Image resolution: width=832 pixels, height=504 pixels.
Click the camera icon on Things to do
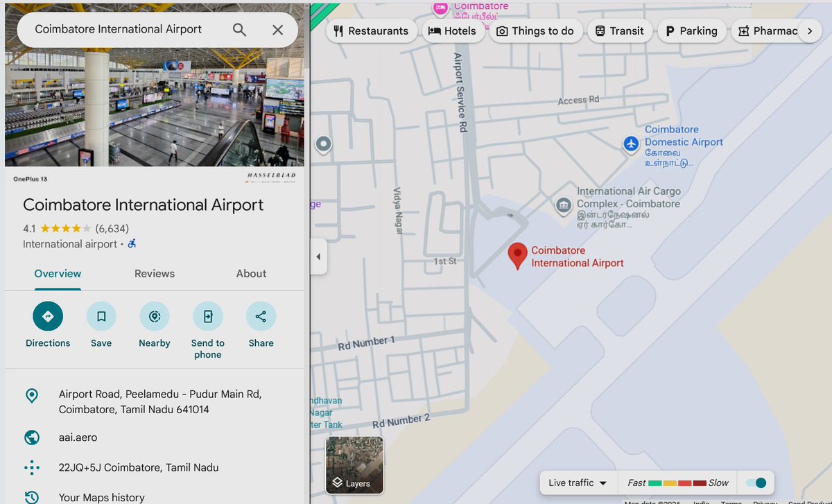point(502,31)
